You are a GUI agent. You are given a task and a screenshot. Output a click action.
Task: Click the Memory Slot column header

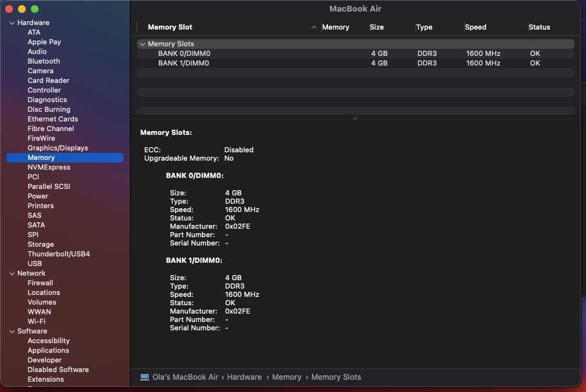coord(170,27)
